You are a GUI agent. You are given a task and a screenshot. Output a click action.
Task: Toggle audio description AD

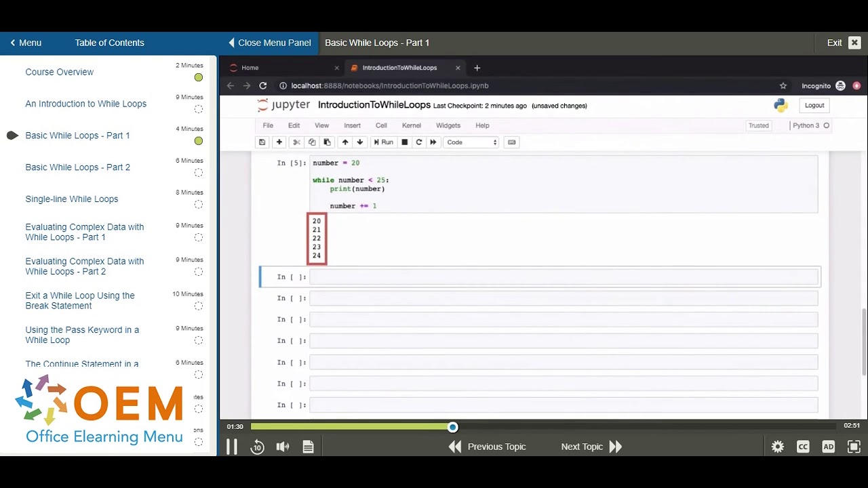tap(828, 447)
